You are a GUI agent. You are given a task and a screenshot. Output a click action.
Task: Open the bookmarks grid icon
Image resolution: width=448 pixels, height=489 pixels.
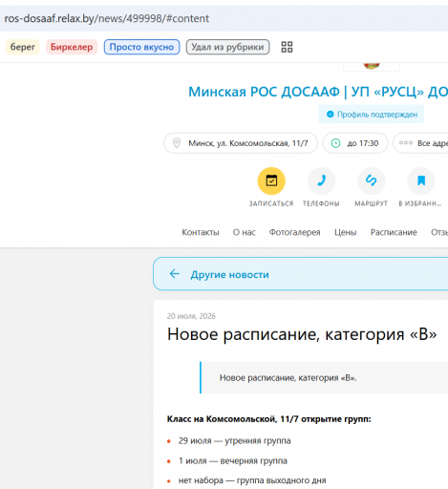287,47
